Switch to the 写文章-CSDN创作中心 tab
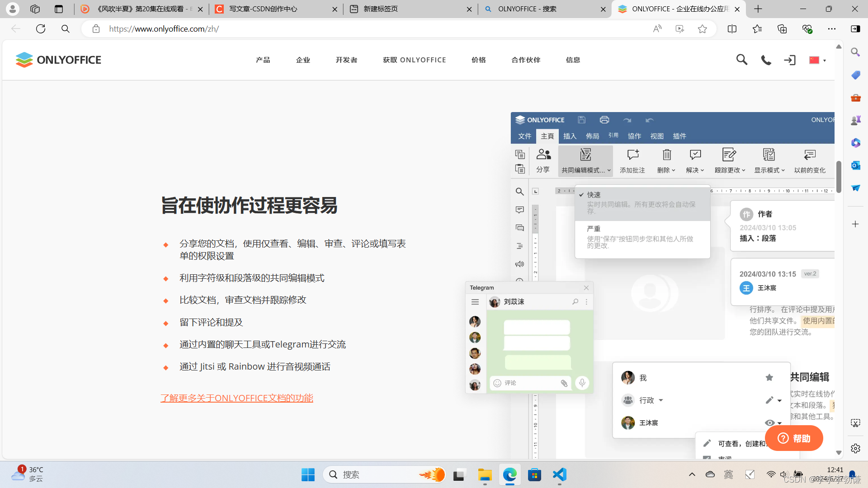Screen dimensions: 868x488 (x=276, y=9)
